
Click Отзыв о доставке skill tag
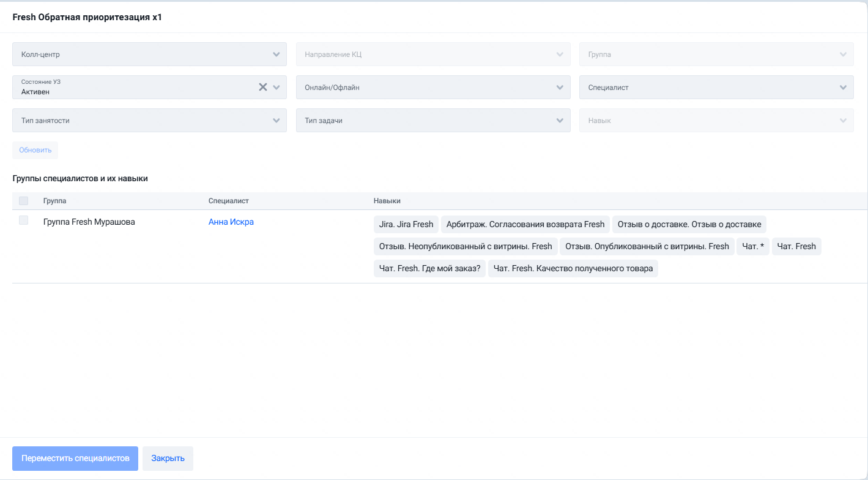coord(689,224)
